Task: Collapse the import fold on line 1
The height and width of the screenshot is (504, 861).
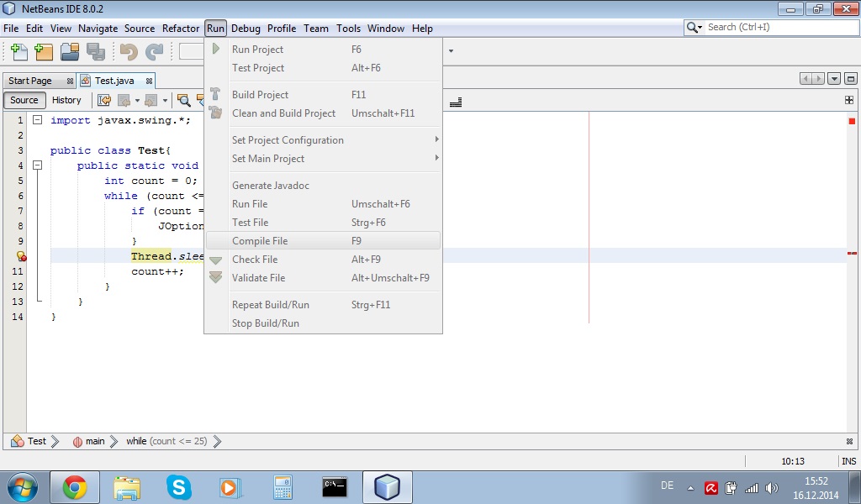Action: [x=37, y=119]
